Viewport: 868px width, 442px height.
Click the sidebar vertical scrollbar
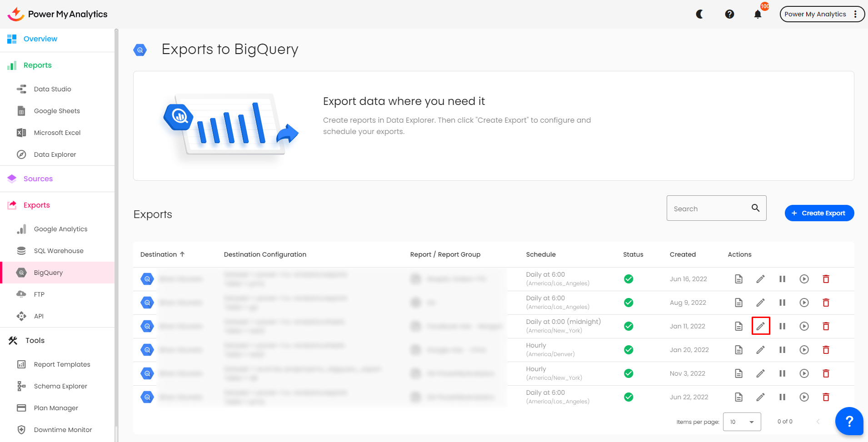[x=116, y=227]
